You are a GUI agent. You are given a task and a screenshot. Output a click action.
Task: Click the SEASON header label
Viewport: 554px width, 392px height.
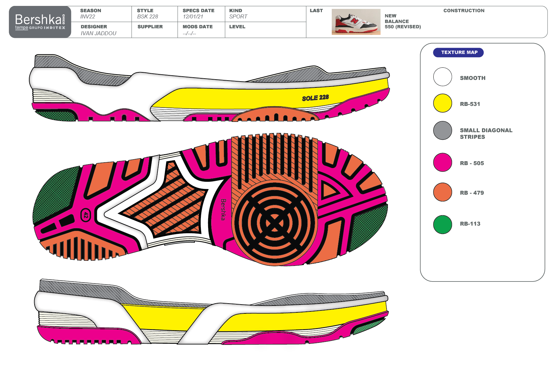[x=91, y=11]
